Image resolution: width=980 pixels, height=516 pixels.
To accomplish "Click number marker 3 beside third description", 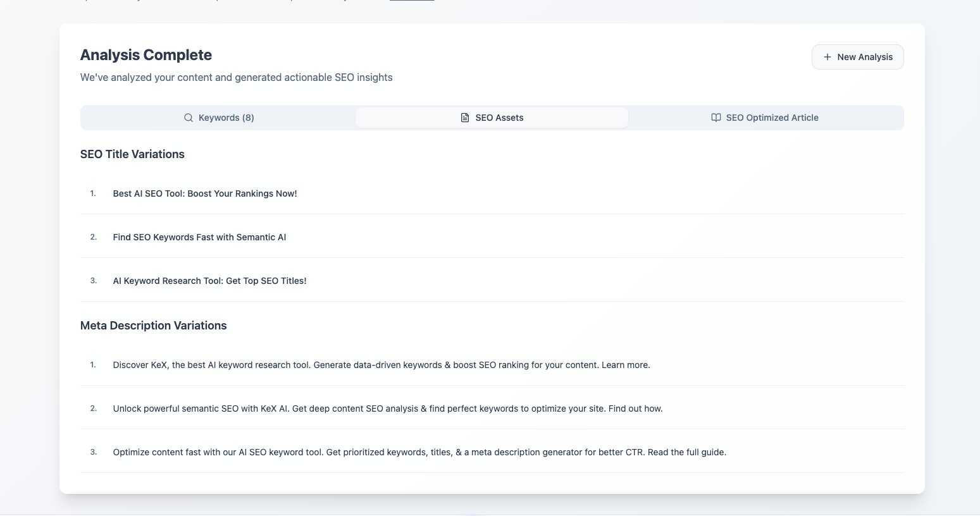I will point(93,452).
